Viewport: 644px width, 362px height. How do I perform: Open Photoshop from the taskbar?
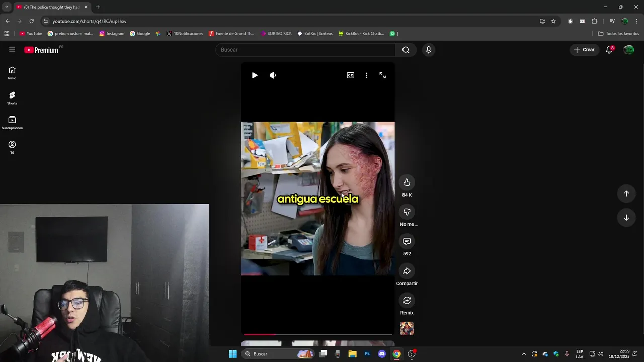[367, 354]
